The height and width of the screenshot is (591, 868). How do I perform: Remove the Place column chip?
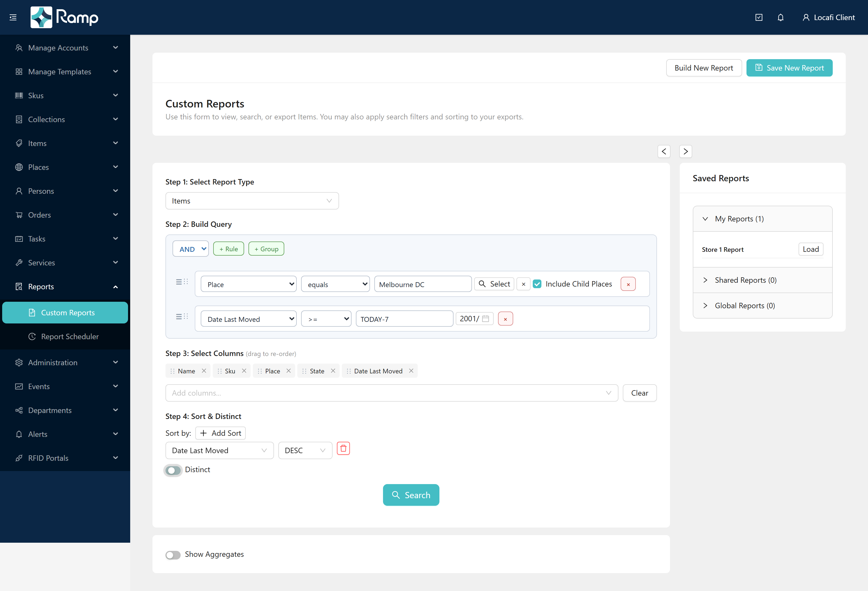(x=288, y=371)
